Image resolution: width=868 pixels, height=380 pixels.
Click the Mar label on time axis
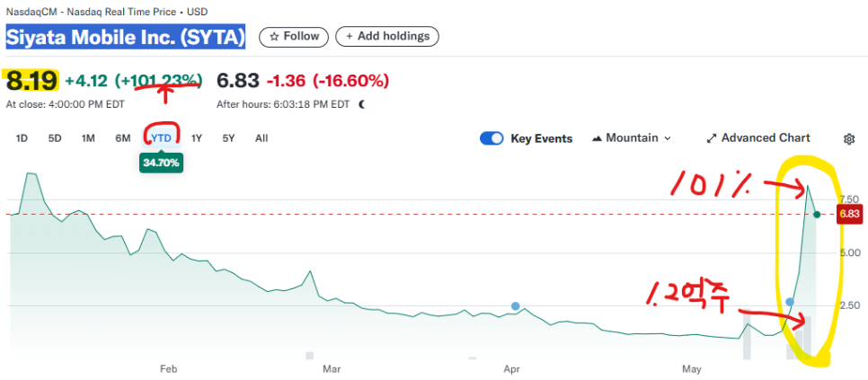tap(331, 368)
